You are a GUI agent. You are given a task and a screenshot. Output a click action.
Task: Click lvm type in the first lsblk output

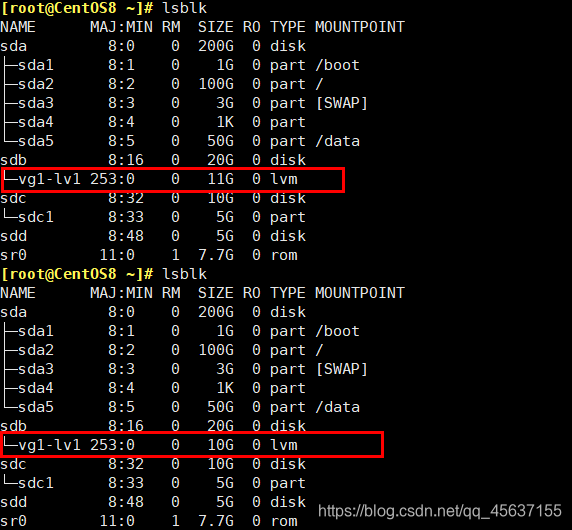click(284, 179)
